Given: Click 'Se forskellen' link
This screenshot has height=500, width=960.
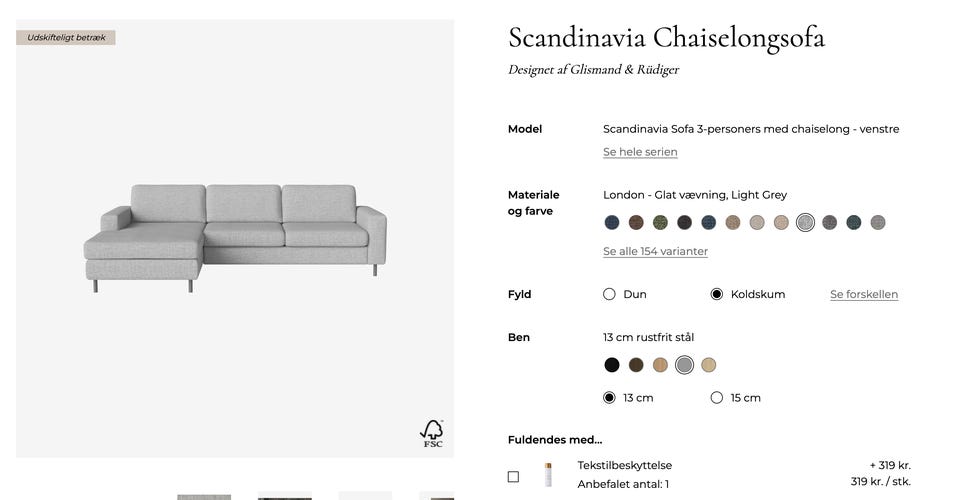Looking at the screenshot, I should [x=864, y=295].
